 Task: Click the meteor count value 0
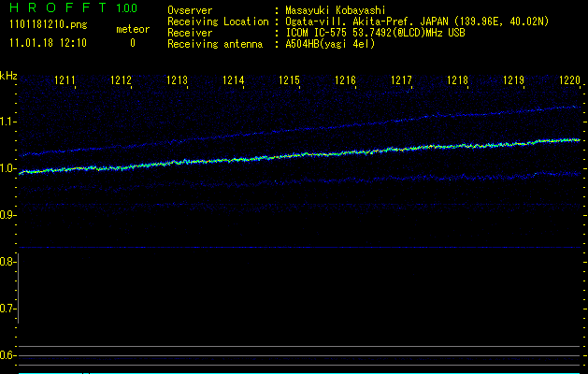tap(132, 43)
